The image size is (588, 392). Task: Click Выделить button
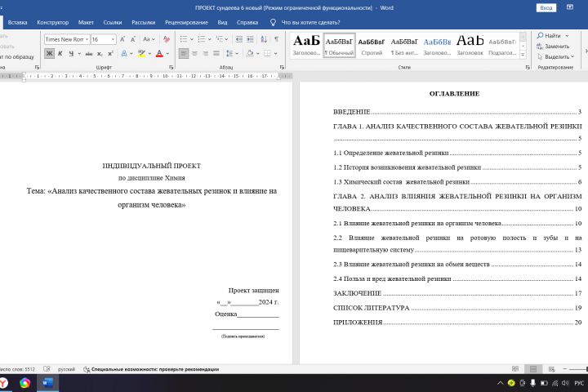(555, 56)
